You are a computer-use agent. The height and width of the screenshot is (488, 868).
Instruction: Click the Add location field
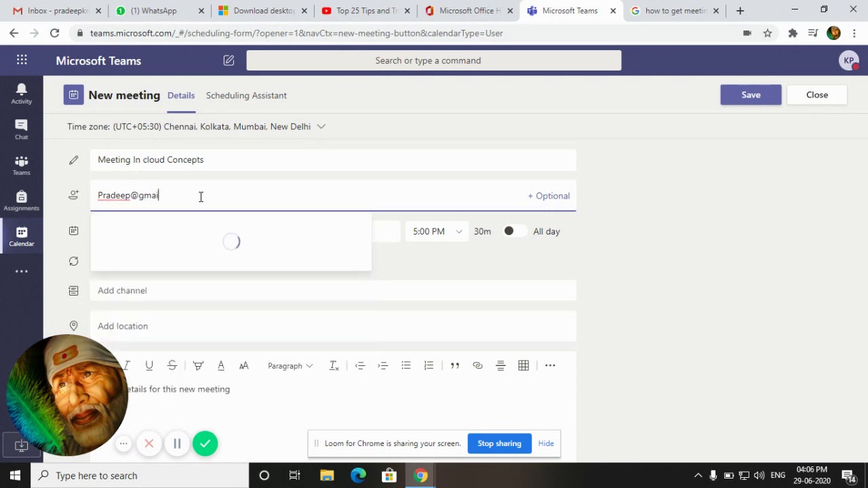click(x=333, y=326)
